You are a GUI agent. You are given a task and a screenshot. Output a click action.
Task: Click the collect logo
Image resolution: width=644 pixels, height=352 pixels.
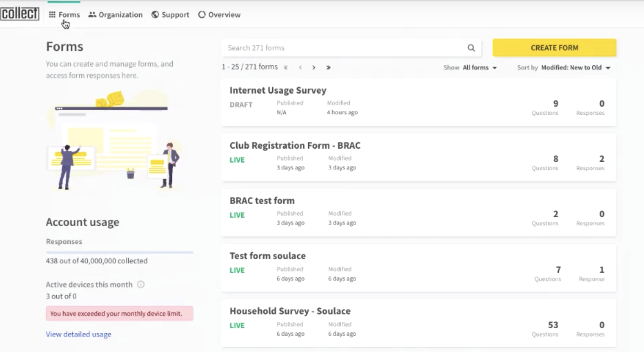pyautogui.click(x=20, y=13)
